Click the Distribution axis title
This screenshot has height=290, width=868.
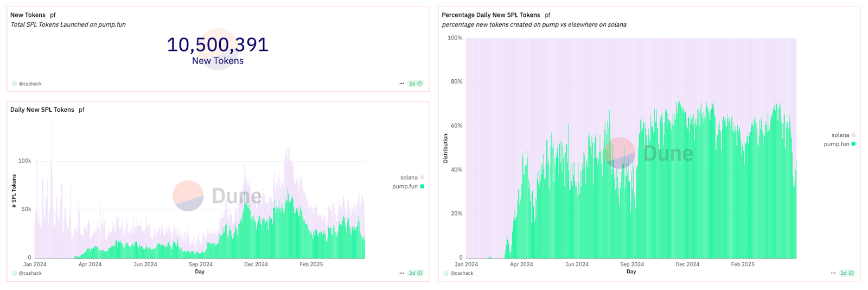tap(446, 148)
